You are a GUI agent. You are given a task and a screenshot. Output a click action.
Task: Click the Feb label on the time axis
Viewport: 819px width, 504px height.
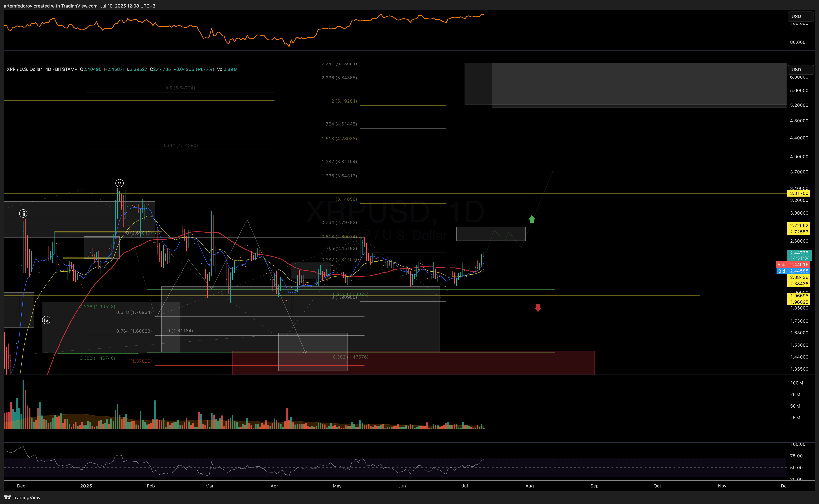click(151, 486)
